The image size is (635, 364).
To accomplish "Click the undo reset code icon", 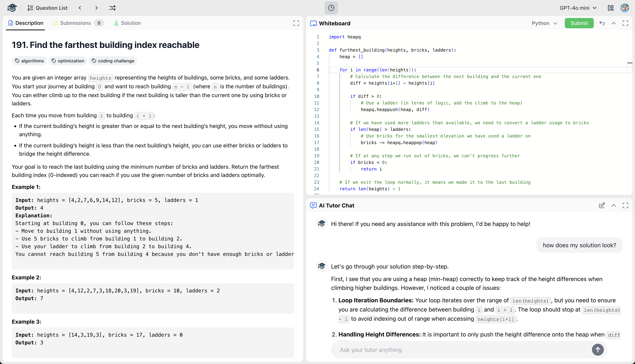I will pos(602,23).
